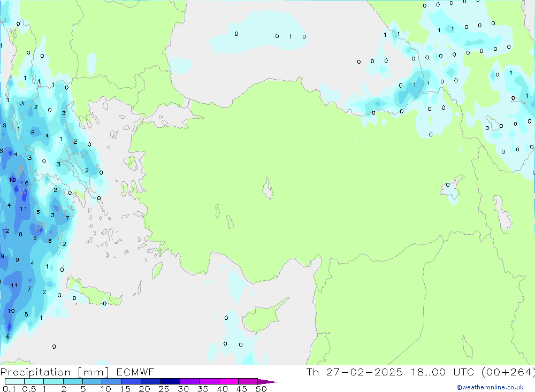Select the 25–30 mm navy legend box
The height and width of the screenshot is (392, 535).
click(x=170, y=381)
